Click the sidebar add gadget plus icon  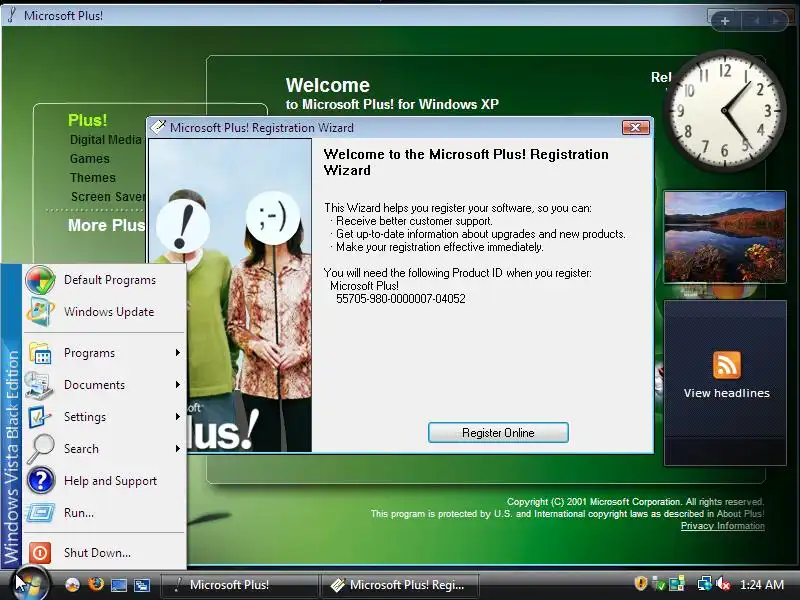point(724,21)
